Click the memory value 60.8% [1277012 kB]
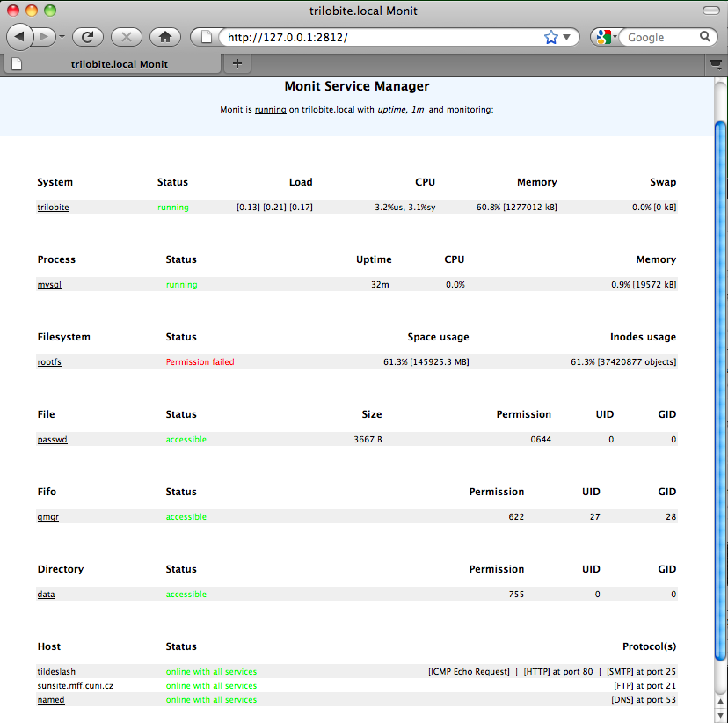 (x=516, y=207)
